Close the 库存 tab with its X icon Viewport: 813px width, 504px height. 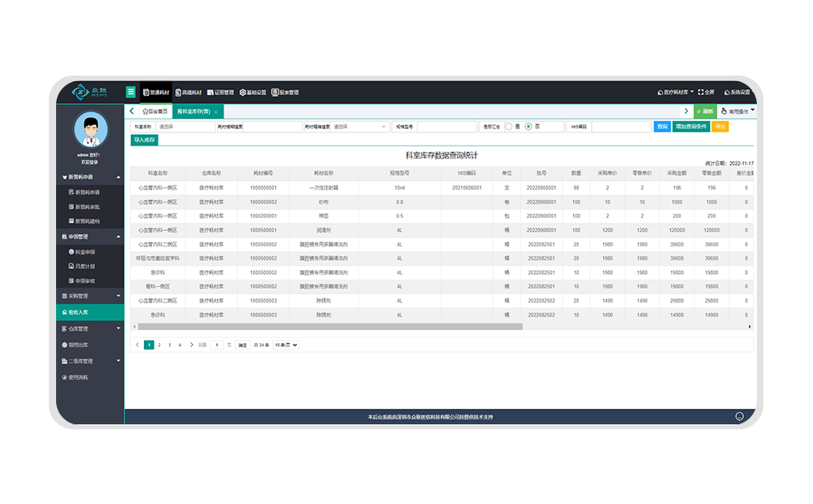[215, 111]
